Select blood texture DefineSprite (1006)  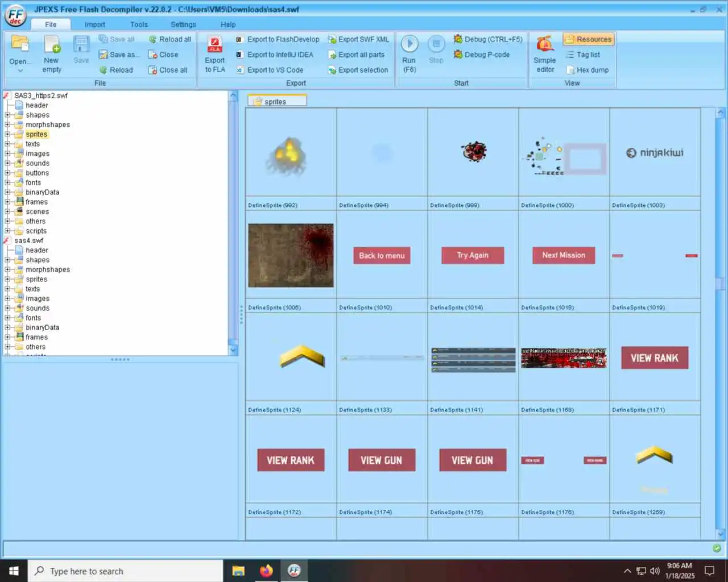tap(291, 255)
